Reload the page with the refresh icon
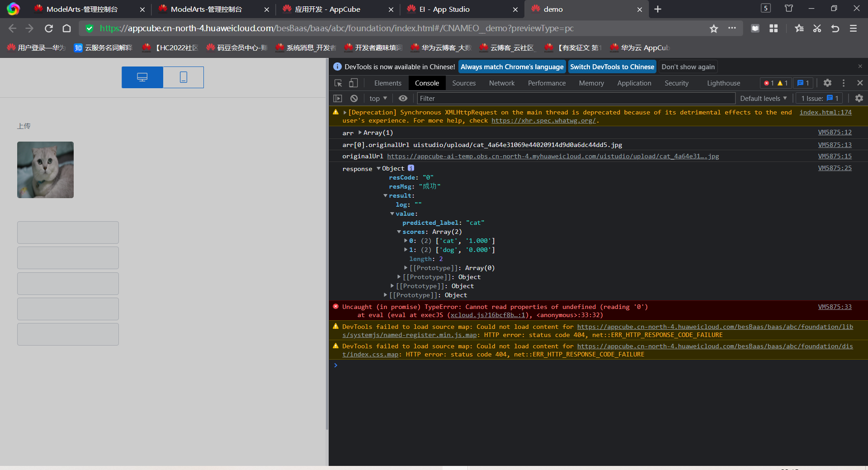 click(49, 28)
